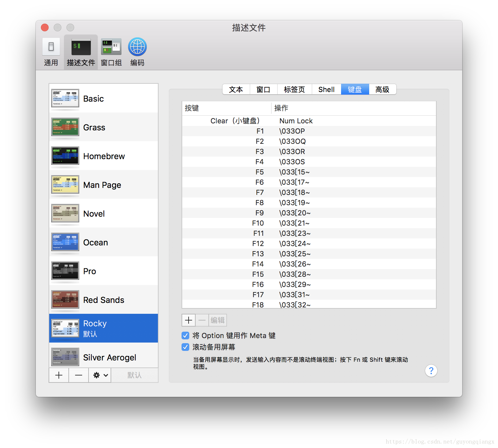The width and height of the screenshot is (498, 448).
Task: Select the F6 key mapping row
Action: (309, 182)
